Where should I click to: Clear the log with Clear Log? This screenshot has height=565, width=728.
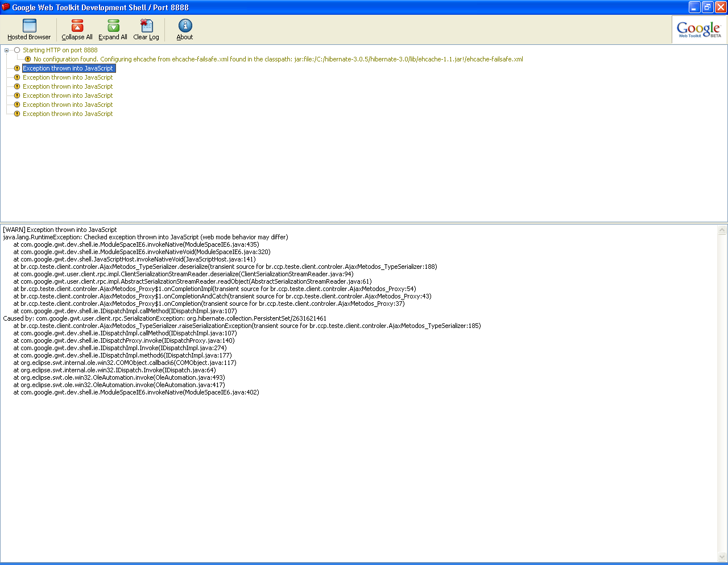coord(146,30)
